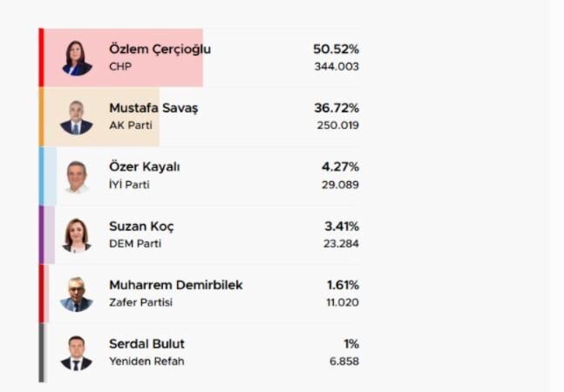Click the red CHP color bar
This screenshot has width=564, height=392.
tap(41, 57)
